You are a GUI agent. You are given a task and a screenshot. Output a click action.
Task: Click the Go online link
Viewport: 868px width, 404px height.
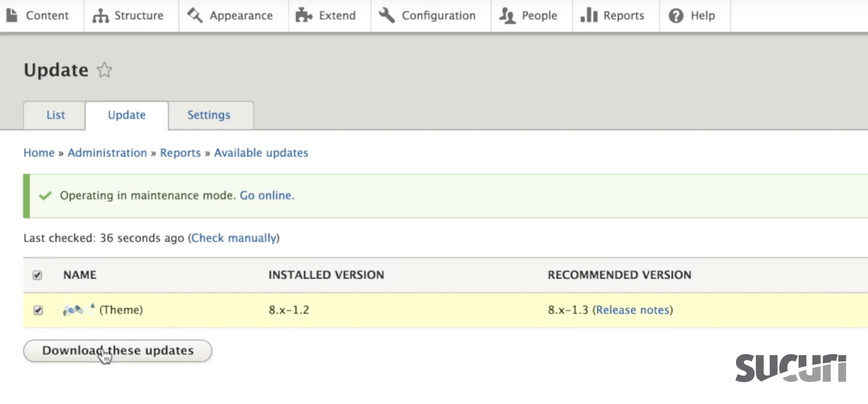(x=267, y=195)
